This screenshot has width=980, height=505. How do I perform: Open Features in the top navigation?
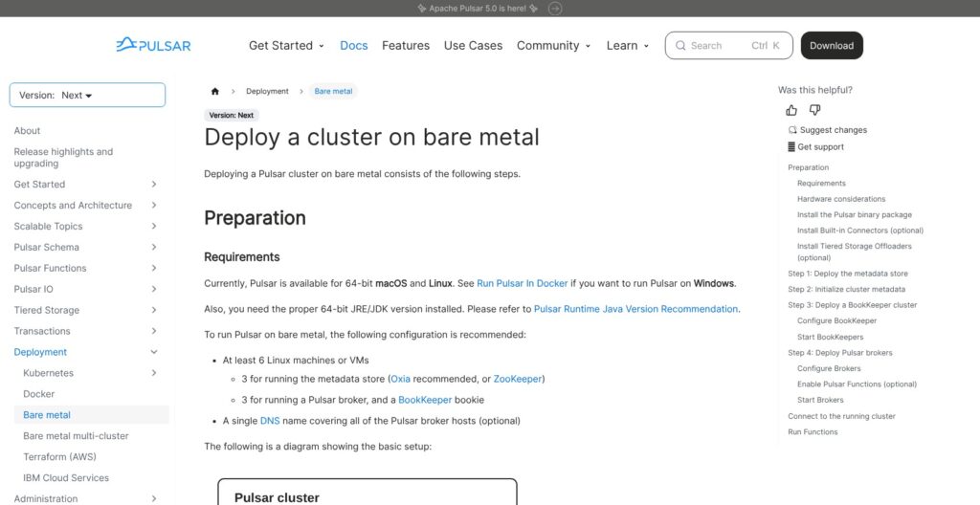coord(406,46)
